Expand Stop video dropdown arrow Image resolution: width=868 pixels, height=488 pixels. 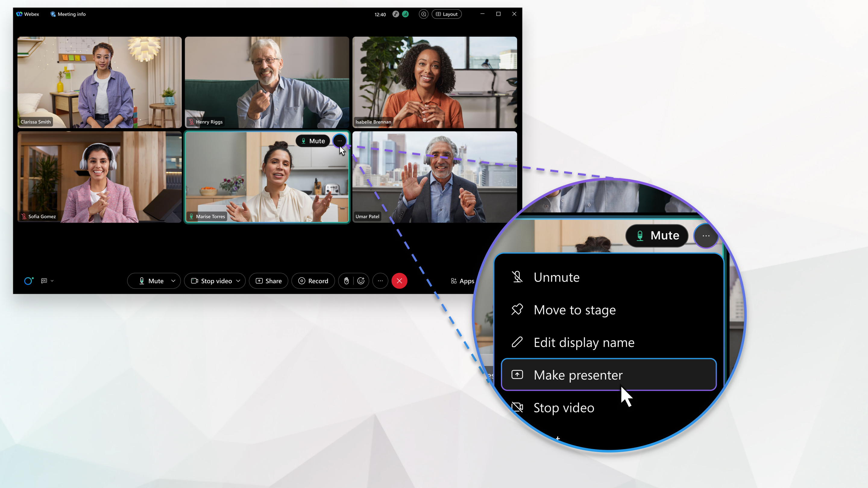[238, 281]
